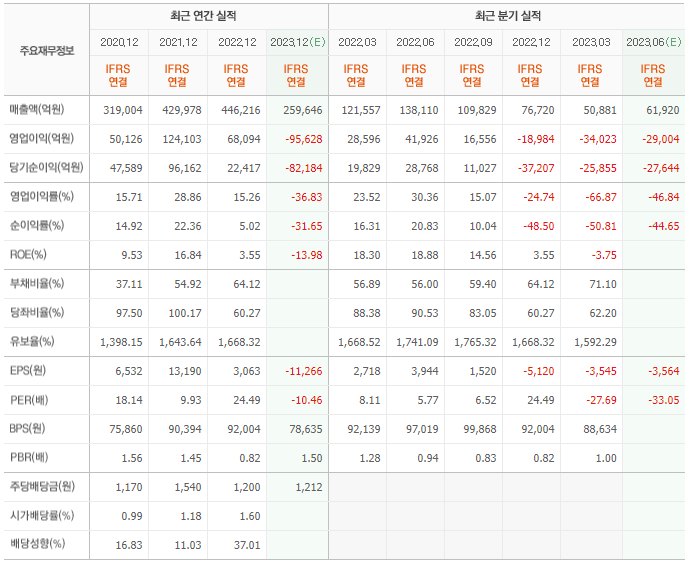Select the operating profit value 124,103

[182, 139]
